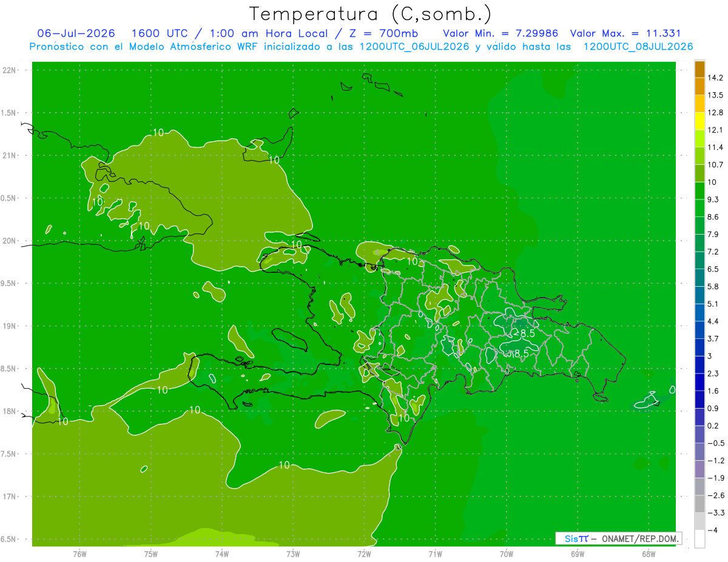
Task: Click the colorbar label '3.7'
Action: pos(713,338)
